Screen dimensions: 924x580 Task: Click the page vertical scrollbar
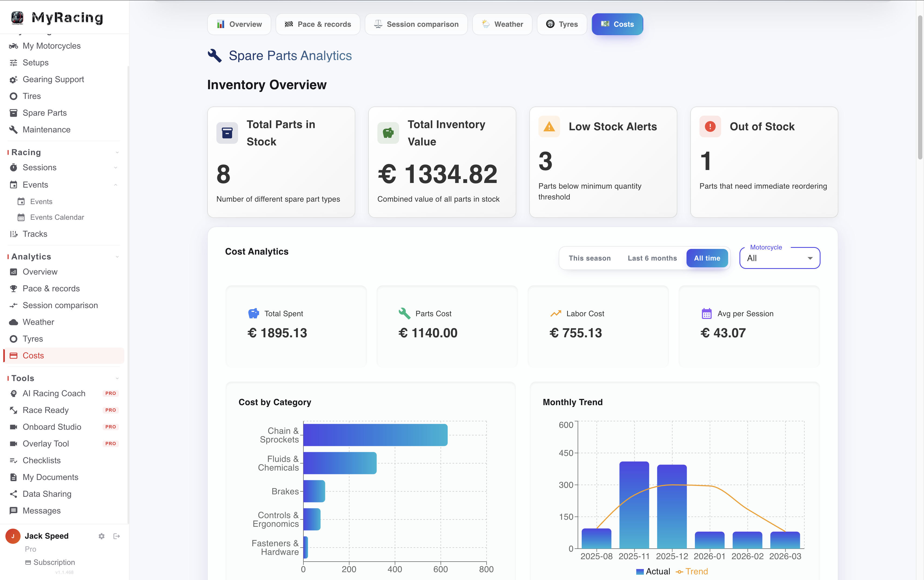pyautogui.click(x=920, y=88)
